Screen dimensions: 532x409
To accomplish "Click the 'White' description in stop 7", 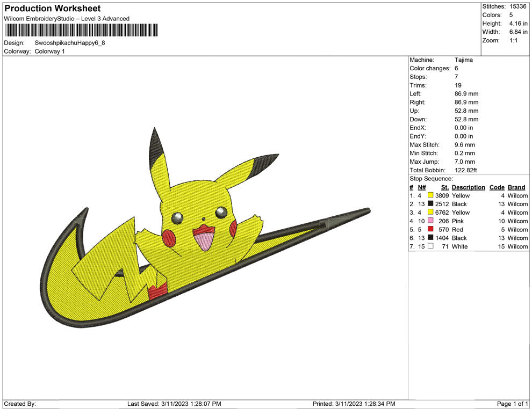I will point(459,246).
